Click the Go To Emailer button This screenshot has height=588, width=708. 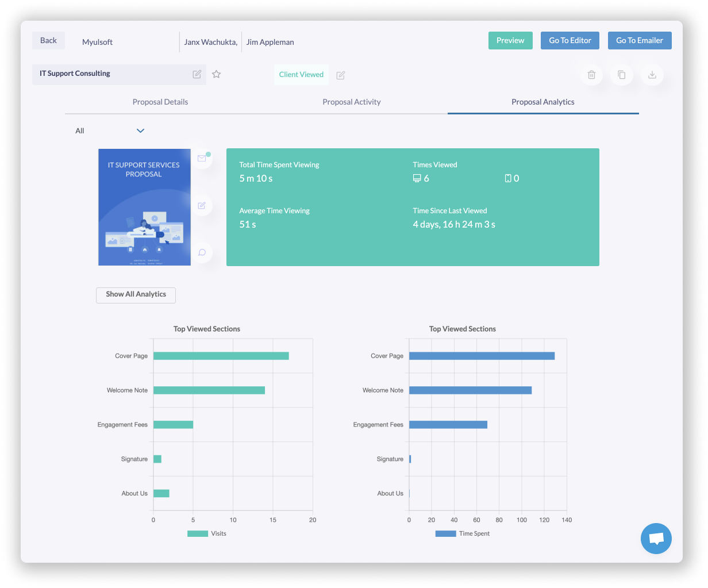point(639,40)
